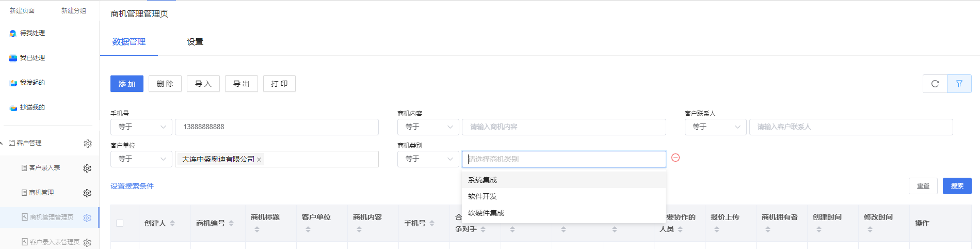Click the 新建分组 option
980x249 pixels.
click(74, 11)
